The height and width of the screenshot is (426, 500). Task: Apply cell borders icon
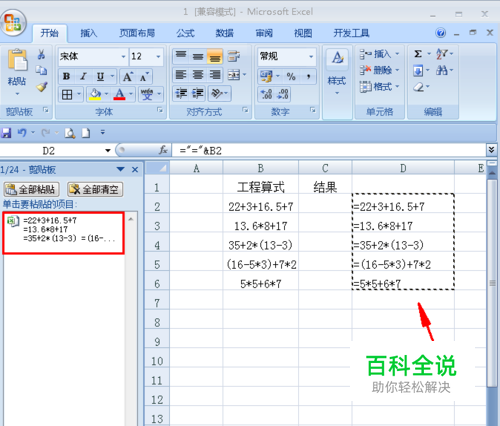click(67, 95)
